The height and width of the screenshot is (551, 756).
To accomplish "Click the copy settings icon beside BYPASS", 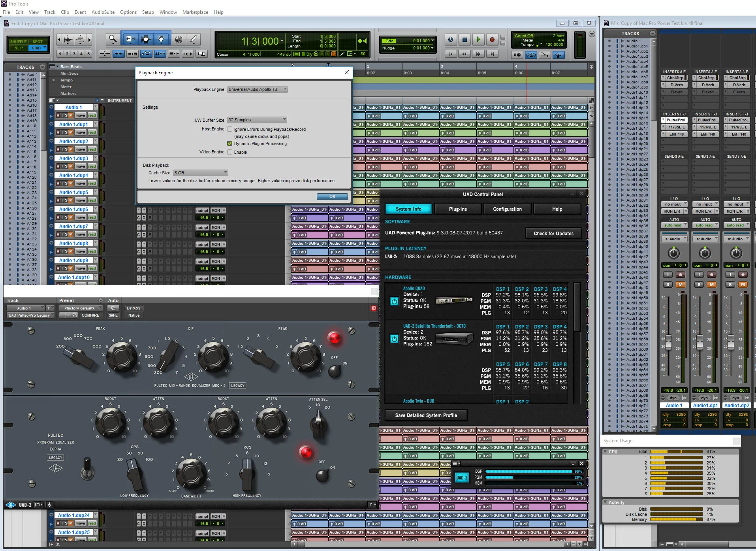I will point(113,308).
